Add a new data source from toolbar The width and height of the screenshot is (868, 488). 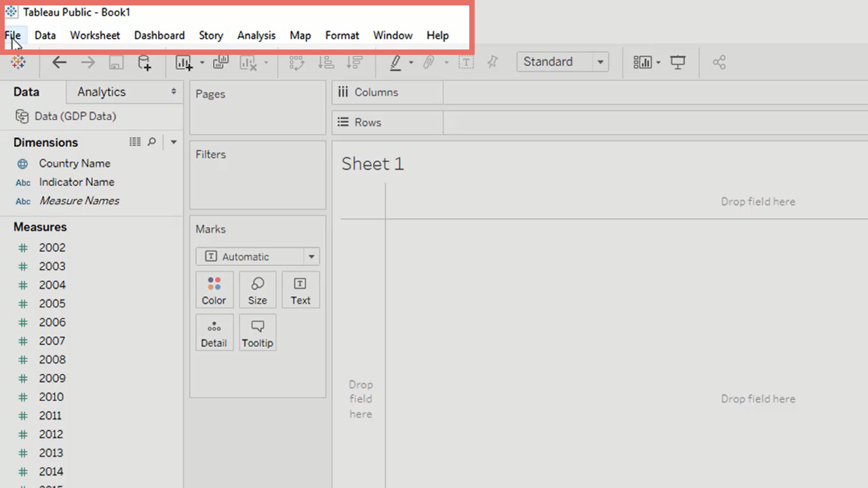(x=144, y=62)
